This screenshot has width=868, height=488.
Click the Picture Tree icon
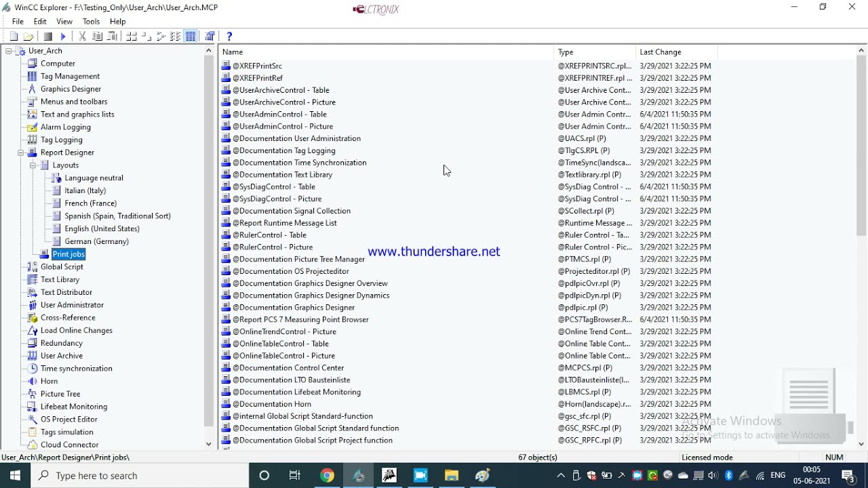[x=32, y=394]
